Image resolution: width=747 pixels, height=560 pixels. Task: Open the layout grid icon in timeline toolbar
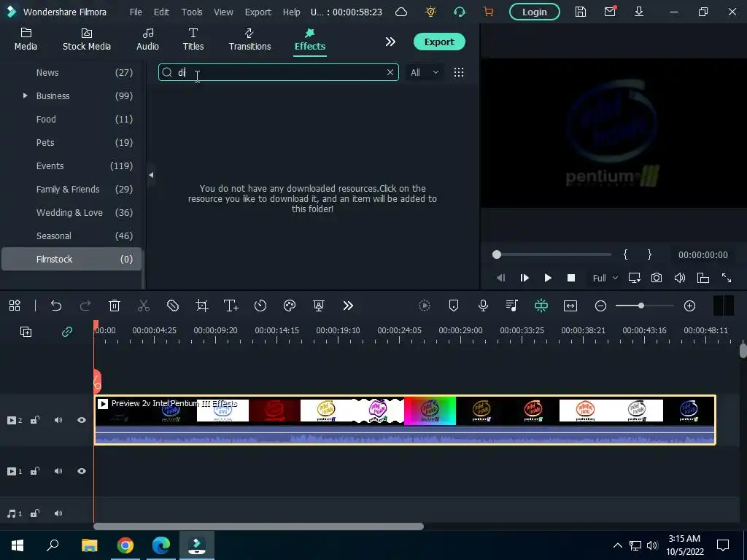click(x=15, y=306)
